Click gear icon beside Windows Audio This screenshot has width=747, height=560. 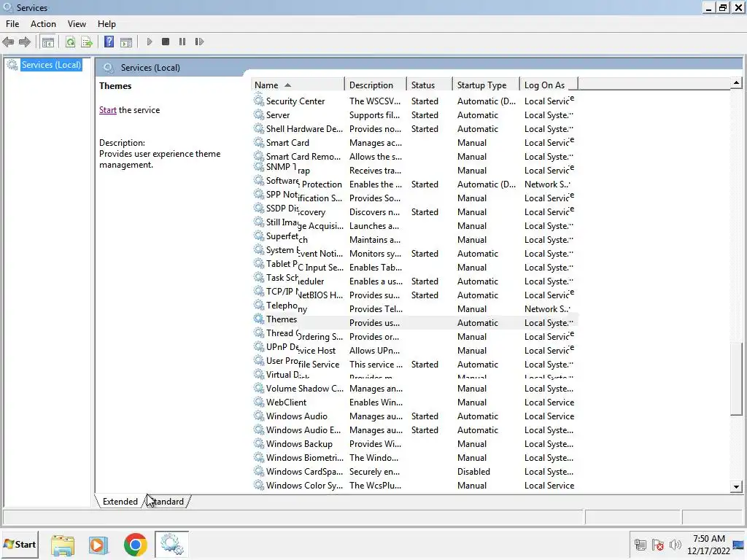coord(259,416)
